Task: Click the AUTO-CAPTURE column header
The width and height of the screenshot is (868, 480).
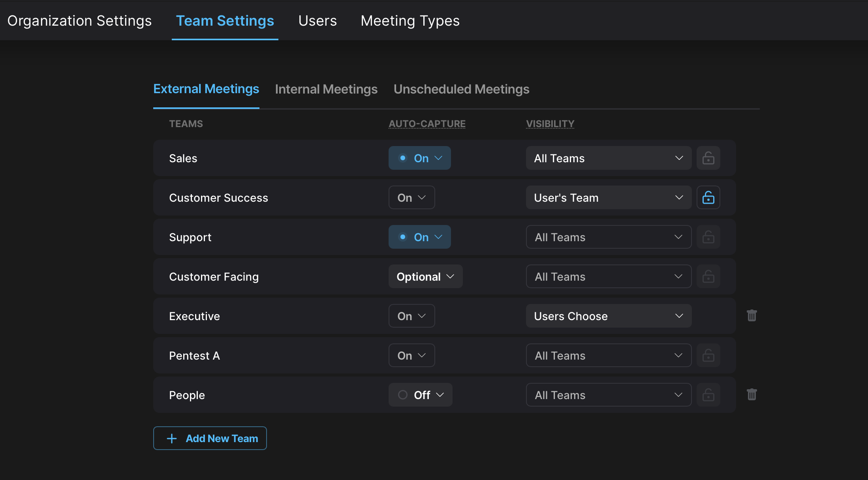Action: pyautogui.click(x=427, y=124)
